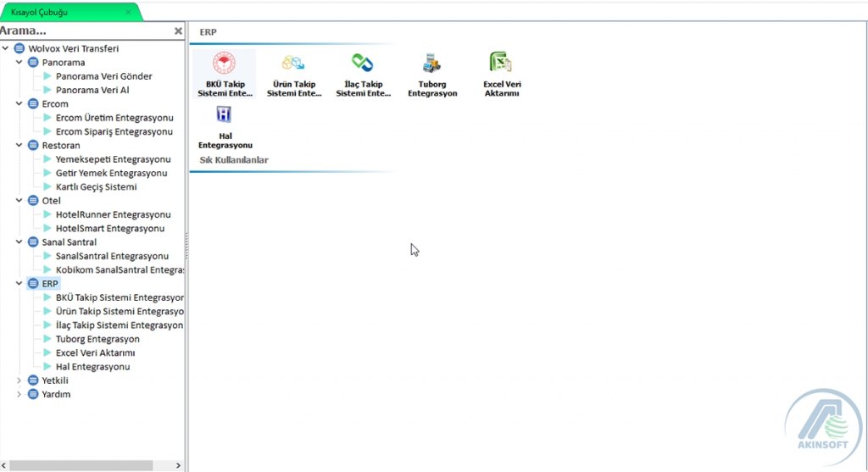Close the Kısayol Çubuğu tab

point(129,12)
